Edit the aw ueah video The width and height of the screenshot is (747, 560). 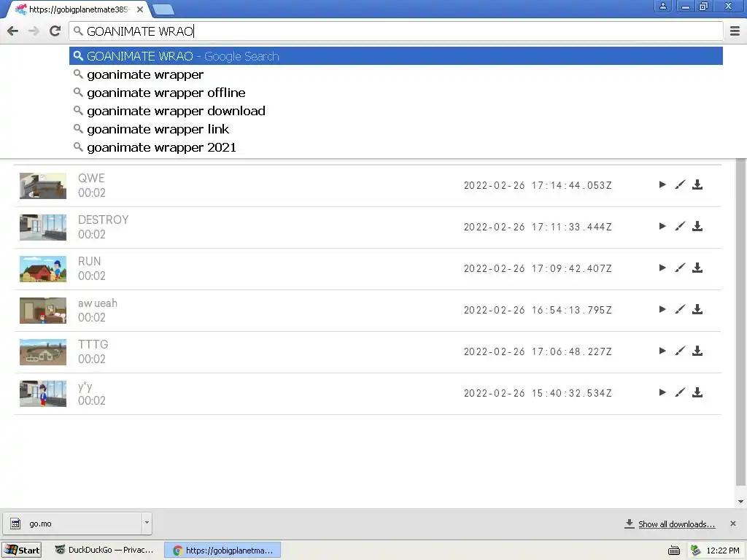click(x=680, y=309)
